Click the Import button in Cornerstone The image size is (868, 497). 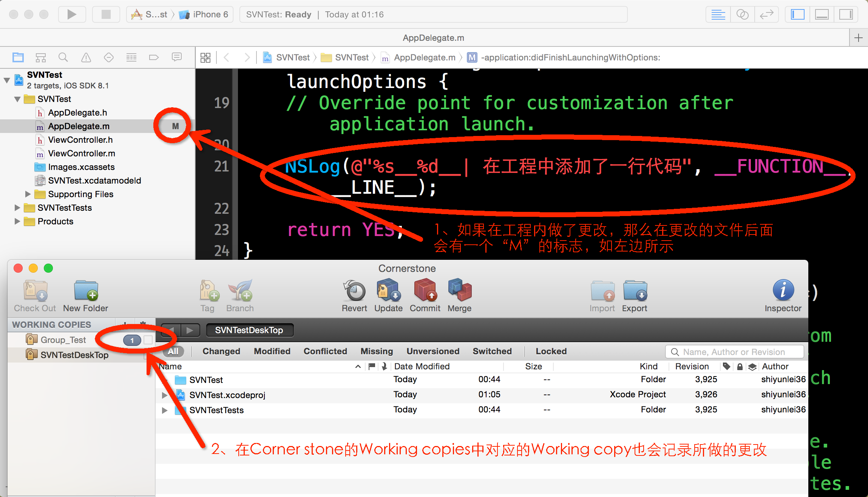pos(602,296)
